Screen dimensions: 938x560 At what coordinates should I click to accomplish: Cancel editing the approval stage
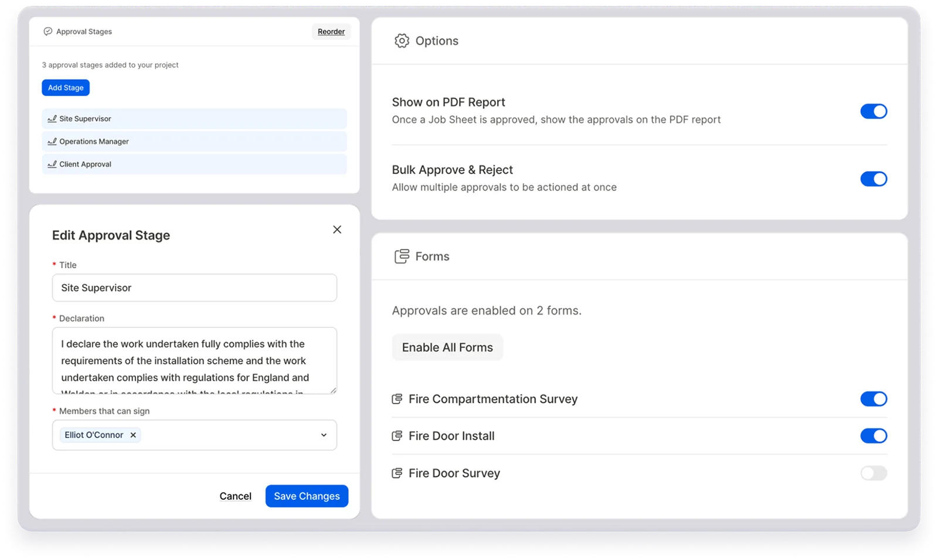(x=236, y=496)
